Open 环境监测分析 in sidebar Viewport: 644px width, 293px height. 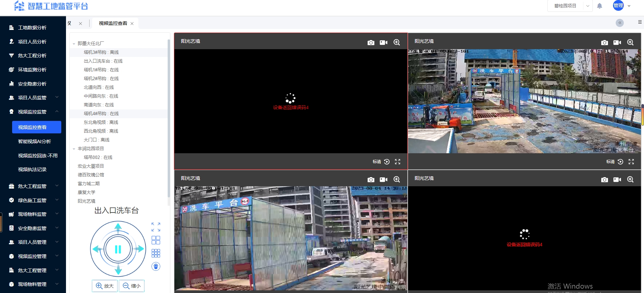point(33,70)
